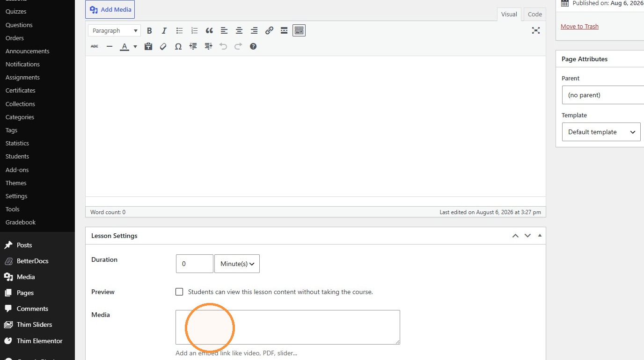
Task: Open keyboard shortcuts help icon
Action: tap(253, 46)
